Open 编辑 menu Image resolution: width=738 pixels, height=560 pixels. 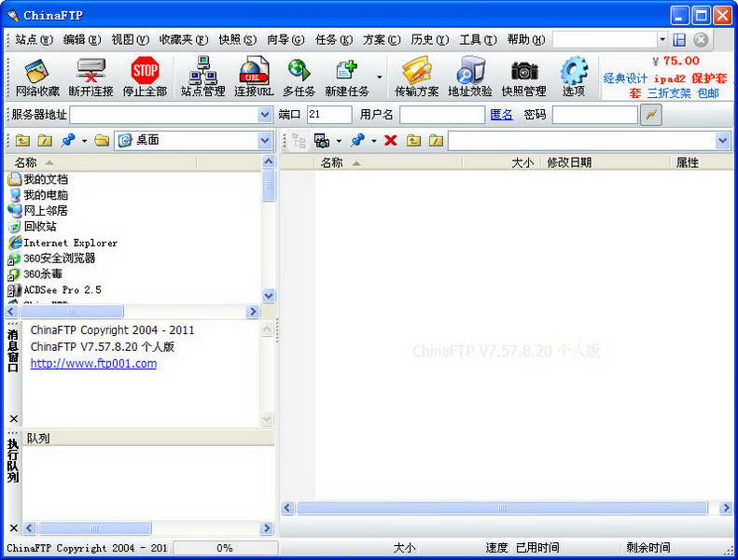[x=82, y=40]
